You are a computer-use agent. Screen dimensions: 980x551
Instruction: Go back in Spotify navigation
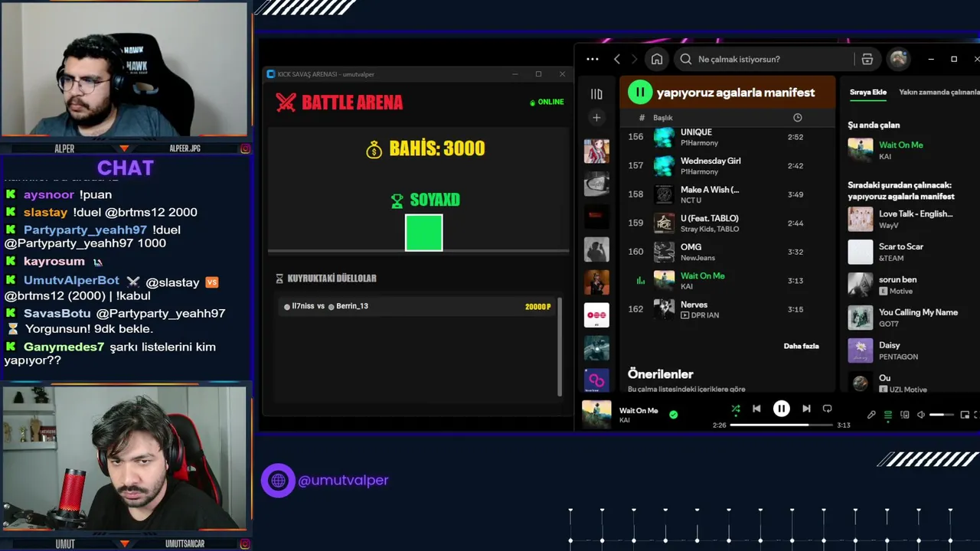pos(617,59)
